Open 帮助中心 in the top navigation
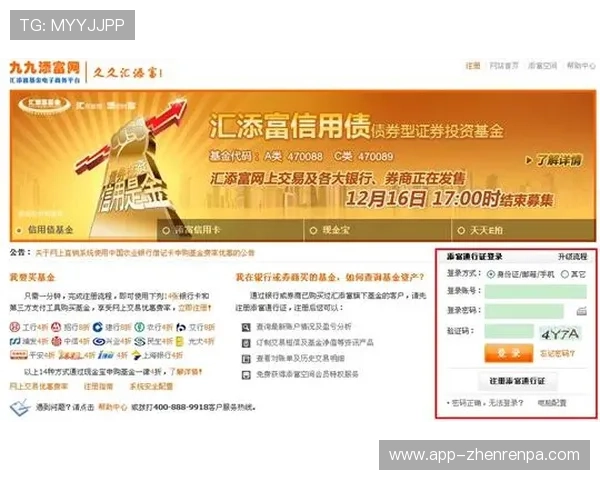 (x=581, y=65)
